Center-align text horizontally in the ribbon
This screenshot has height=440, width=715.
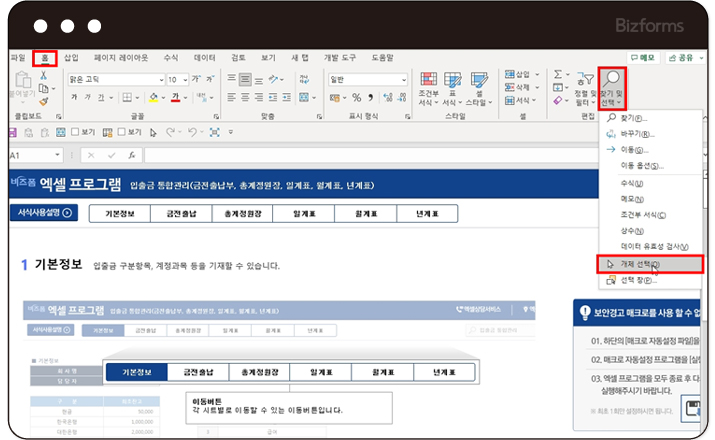(x=244, y=97)
